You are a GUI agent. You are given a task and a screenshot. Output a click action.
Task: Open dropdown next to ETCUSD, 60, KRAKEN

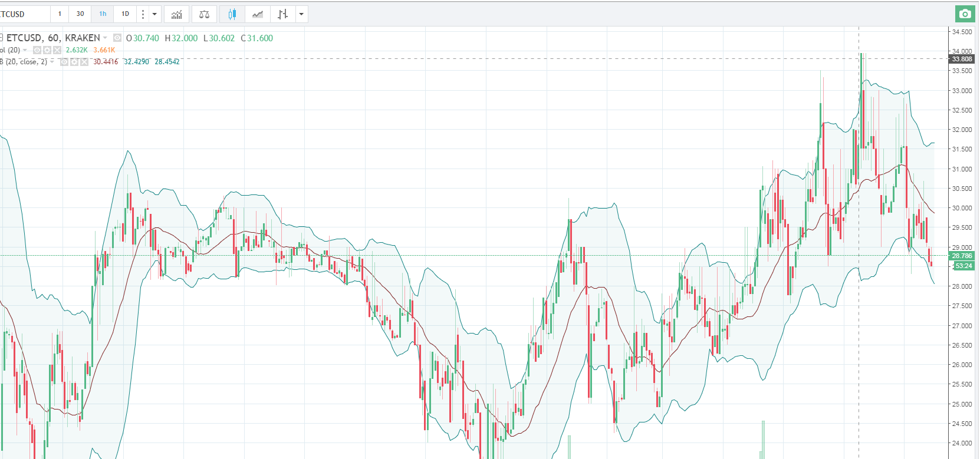click(x=106, y=38)
